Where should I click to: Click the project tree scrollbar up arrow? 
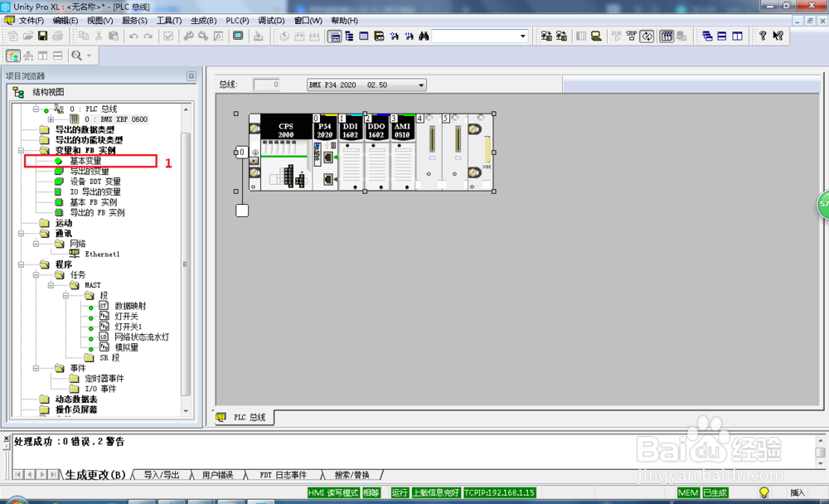point(186,109)
